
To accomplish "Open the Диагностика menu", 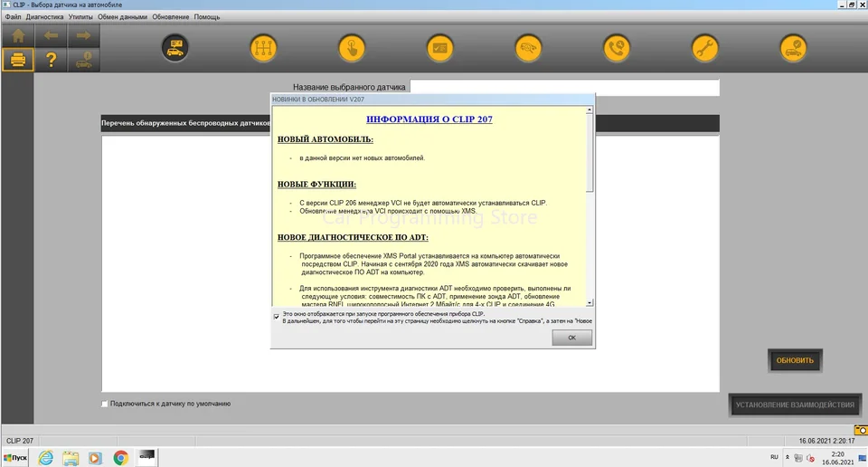I will pyautogui.click(x=45, y=17).
